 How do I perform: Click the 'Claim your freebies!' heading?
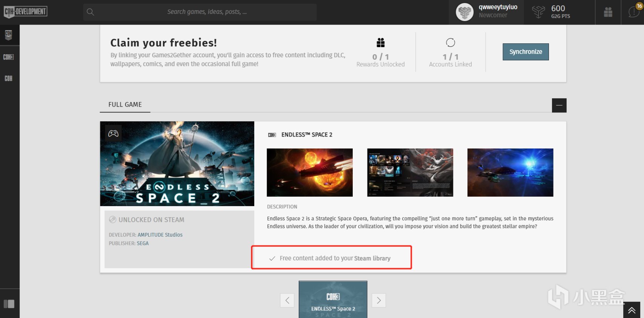pyautogui.click(x=163, y=43)
